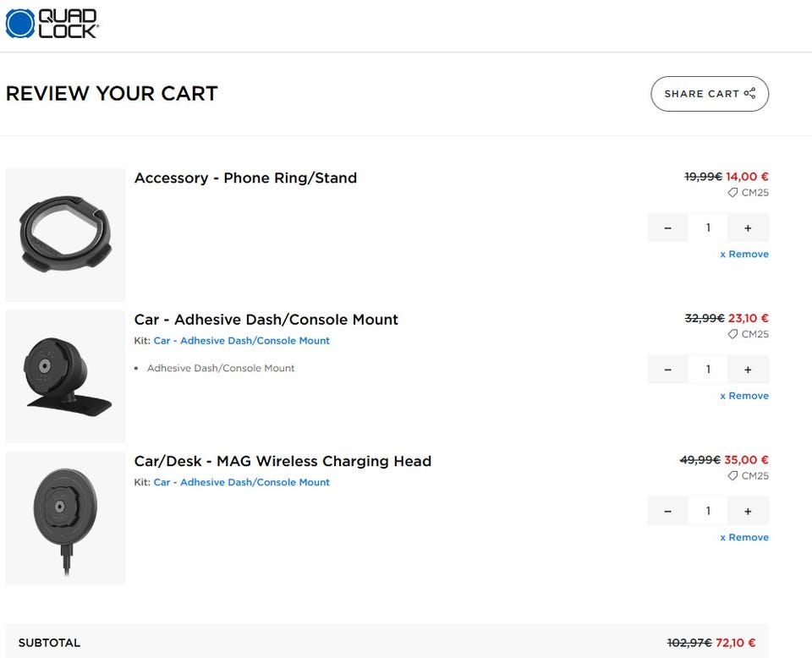The height and width of the screenshot is (658, 812).
Task: Open MAG Wireless Charging Head thumbnail
Action: (x=65, y=518)
